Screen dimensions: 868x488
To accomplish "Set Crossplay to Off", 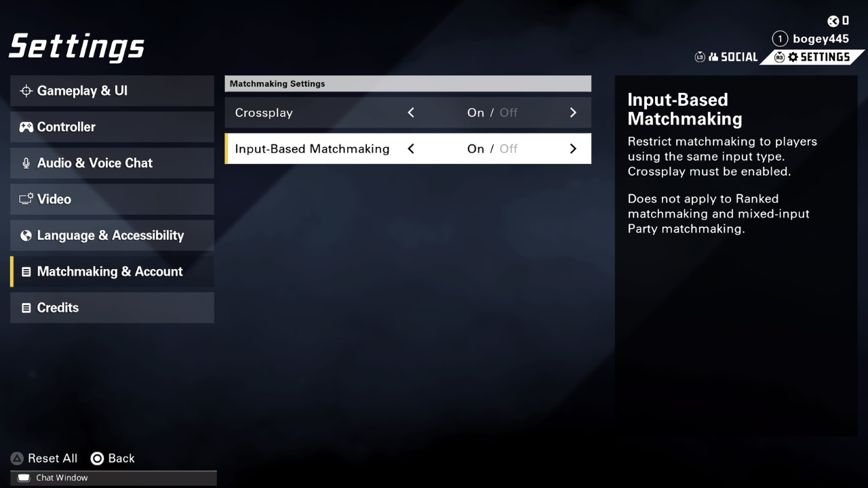I will pos(508,113).
